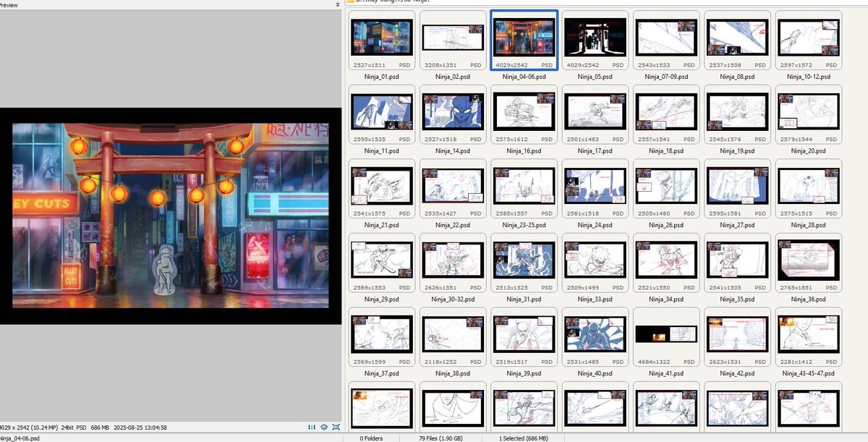The width and height of the screenshot is (868, 442).
Task: Click the file name Ninja_41.psd
Action: pyautogui.click(x=665, y=373)
